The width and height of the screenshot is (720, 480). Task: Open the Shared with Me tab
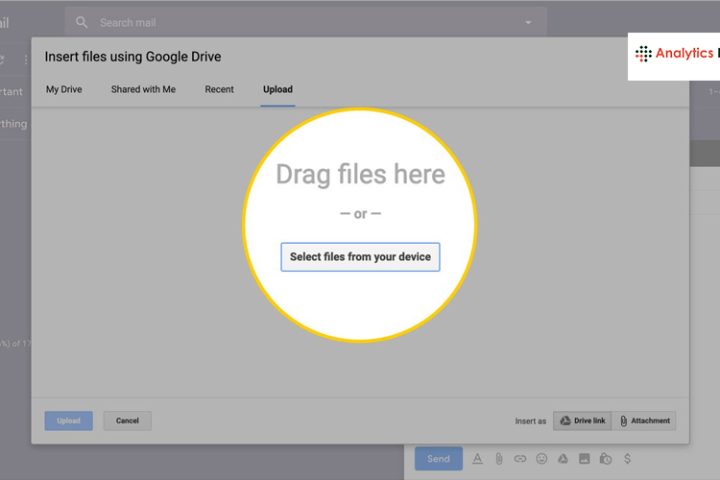coord(143,90)
